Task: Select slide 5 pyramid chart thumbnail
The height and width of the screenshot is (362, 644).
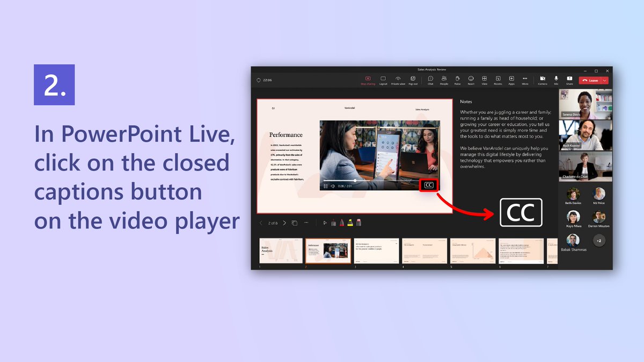Action: [x=473, y=250]
